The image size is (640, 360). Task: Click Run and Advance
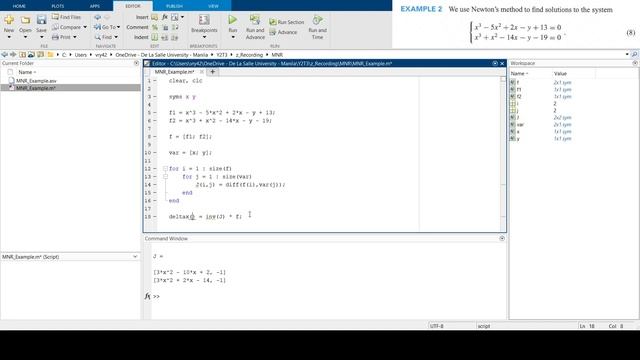[255, 27]
